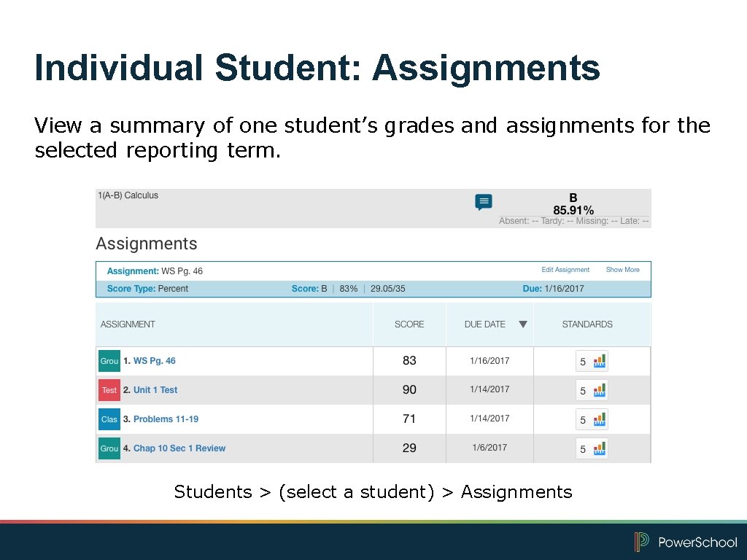Open the Chap 10 Sec 1 Review link
The image size is (747, 560).
pyautogui.click(x=179, y=448)
